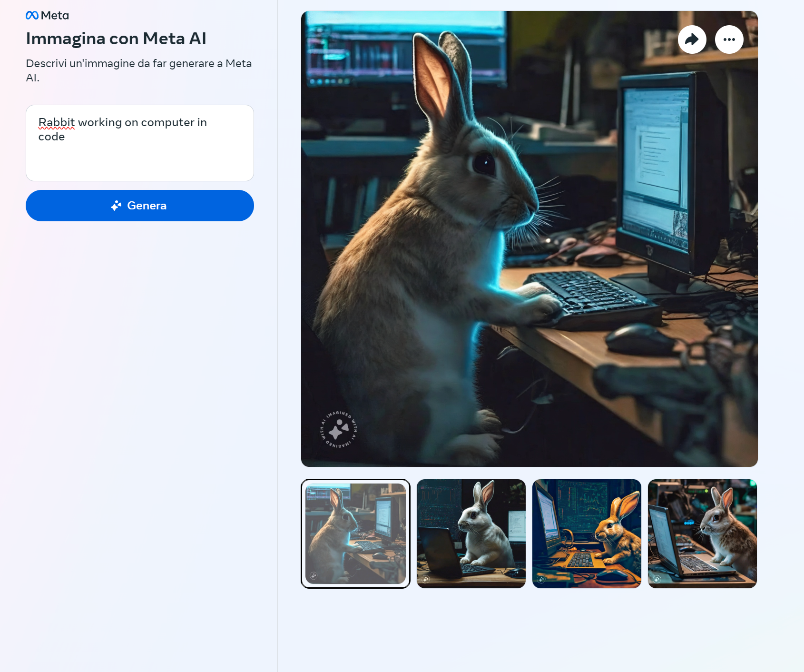804x672 pixels.
Task: Select the white rabbit with laptop thumbnail
Action: (471, 534)
